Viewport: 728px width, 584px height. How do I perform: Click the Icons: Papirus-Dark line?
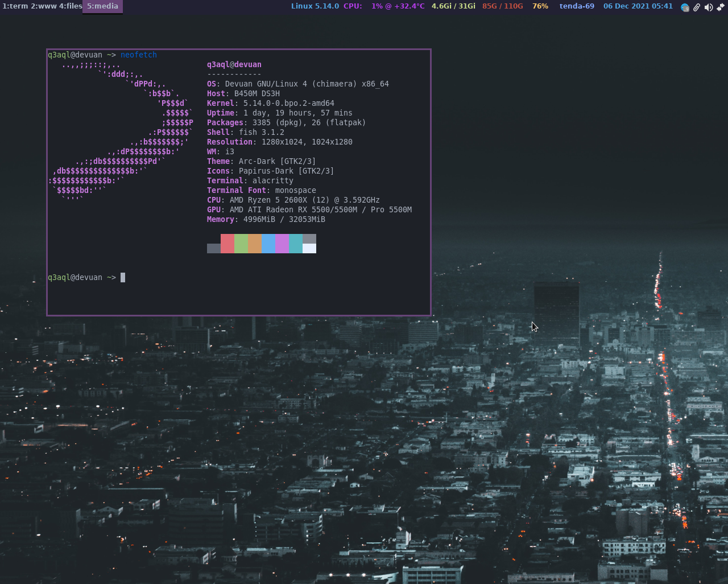click(x=271, y=171)
